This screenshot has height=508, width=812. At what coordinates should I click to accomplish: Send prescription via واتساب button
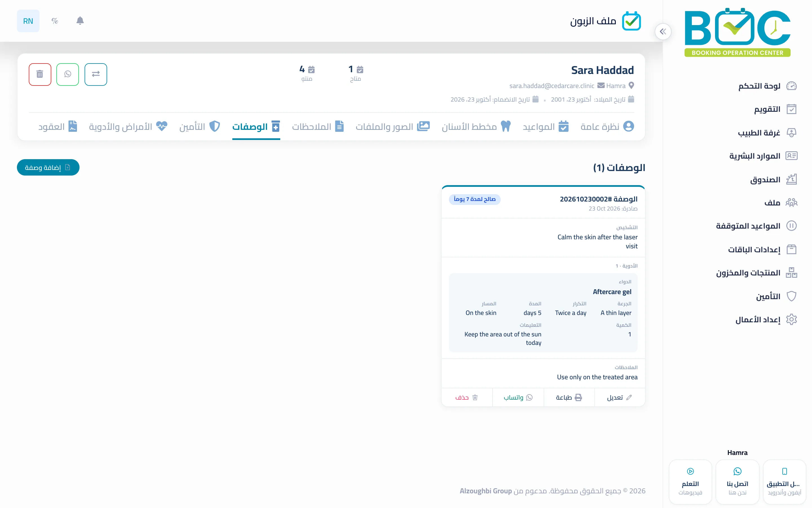pos(518,397)
